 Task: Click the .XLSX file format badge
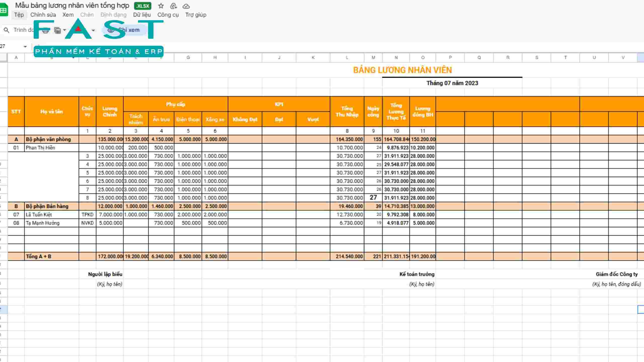point(143,6)
